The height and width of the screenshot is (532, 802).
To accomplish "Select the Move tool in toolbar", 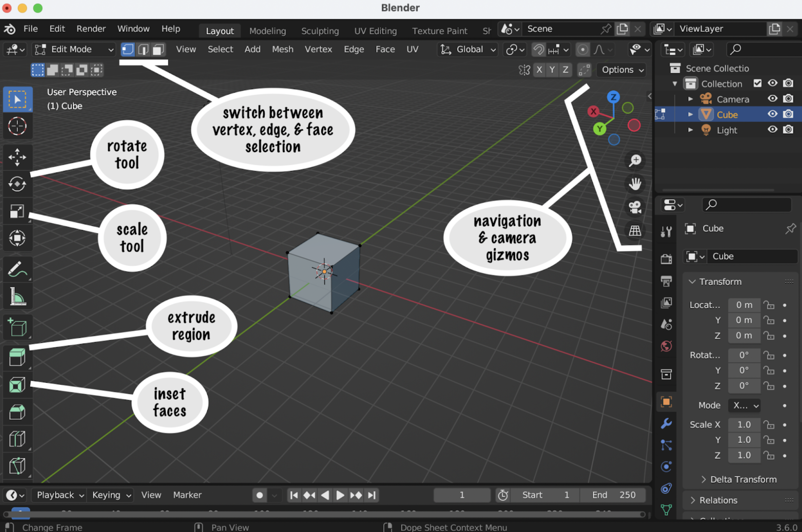I will (17, 157).
